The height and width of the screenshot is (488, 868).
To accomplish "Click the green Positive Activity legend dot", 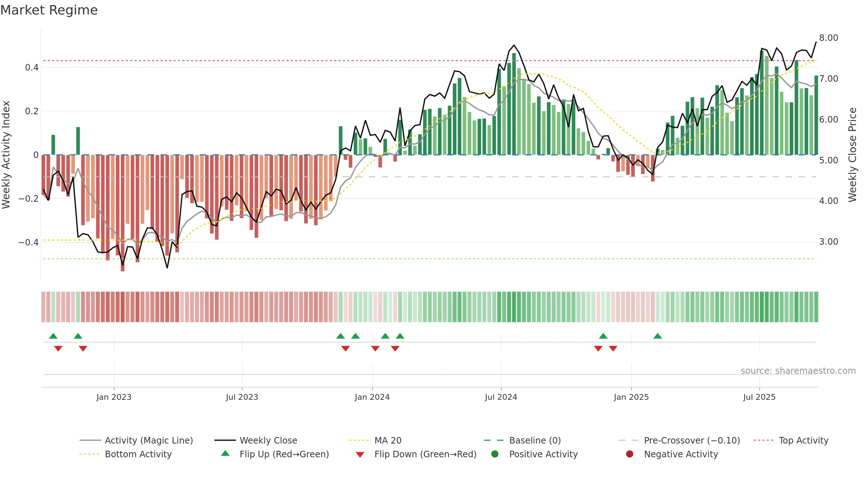I will pyautogui.click(x=495, y=454).
